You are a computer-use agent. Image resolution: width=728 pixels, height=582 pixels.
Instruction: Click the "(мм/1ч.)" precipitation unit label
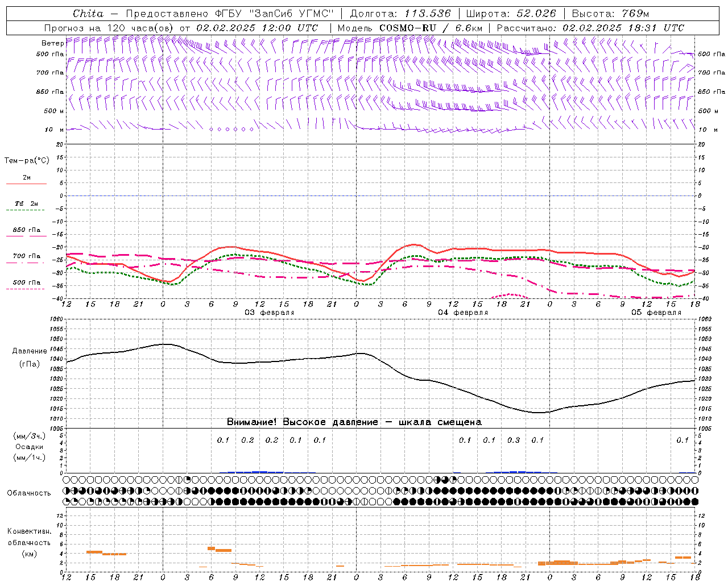[x=30, y=458]
